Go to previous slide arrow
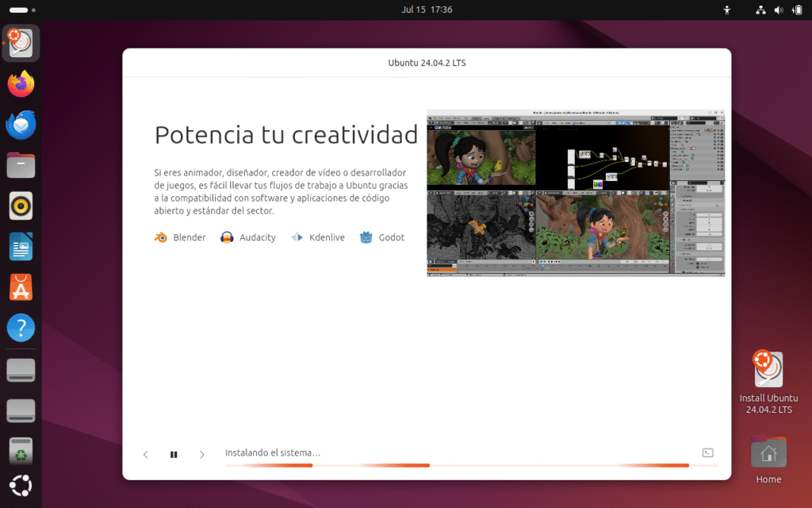812x508 pixels. [146, 455]
